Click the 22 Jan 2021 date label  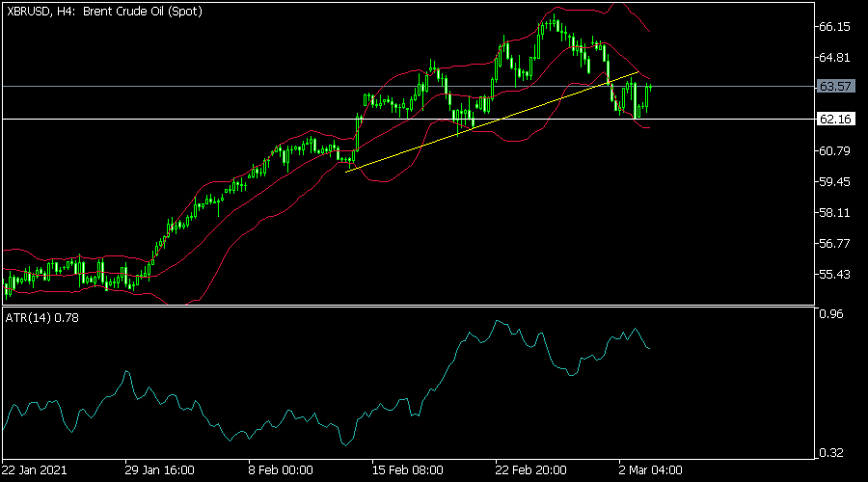(35, 470)
